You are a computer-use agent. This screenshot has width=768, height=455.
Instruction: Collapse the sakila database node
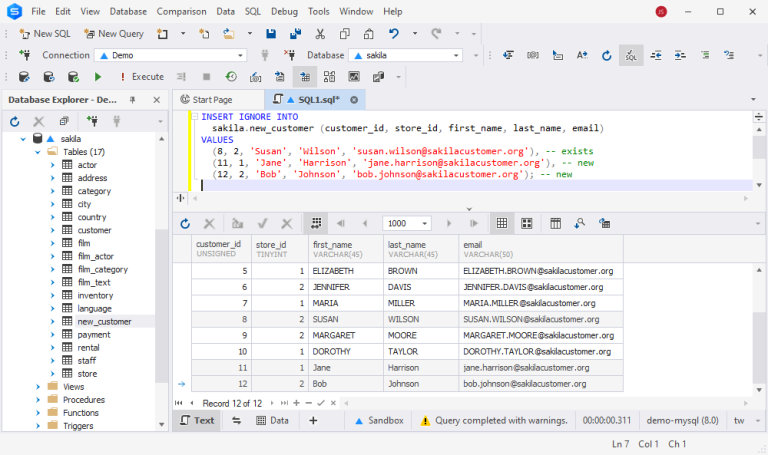coord(23,139)
